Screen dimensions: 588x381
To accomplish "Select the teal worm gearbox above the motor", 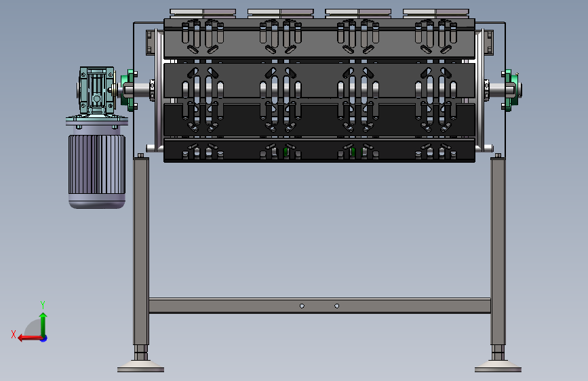I will [x=96, y=90].
